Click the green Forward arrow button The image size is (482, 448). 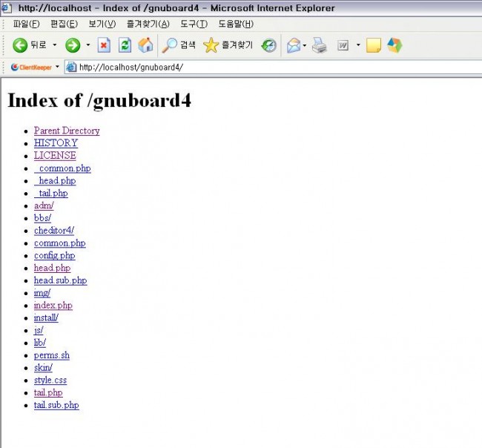pos(73,45)
